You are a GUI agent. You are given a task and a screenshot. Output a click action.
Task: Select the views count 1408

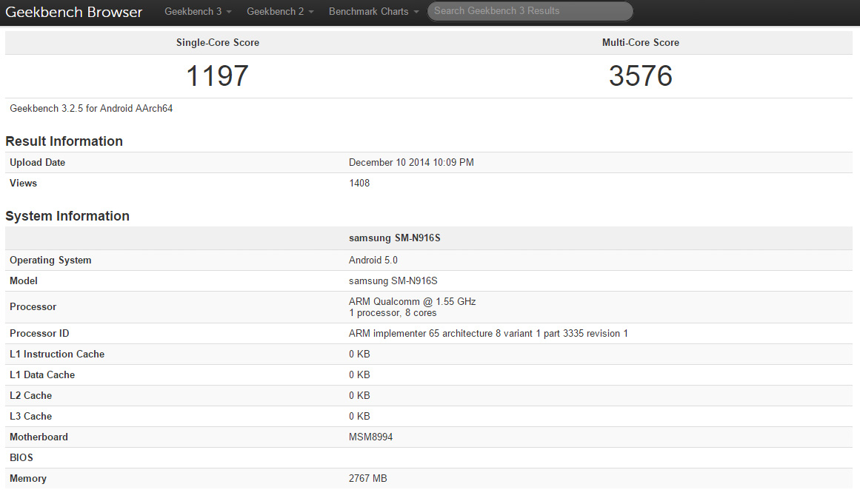coord(359,184)
